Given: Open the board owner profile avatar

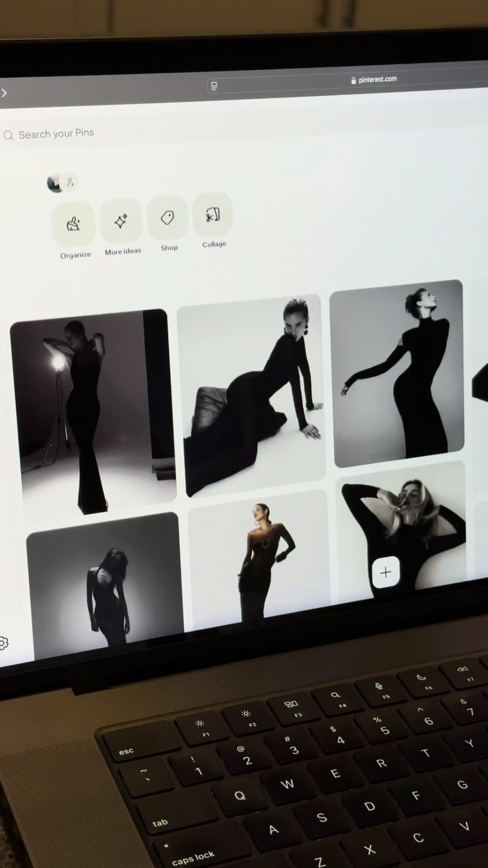Looking at the screenshot, I should point(55,183).
